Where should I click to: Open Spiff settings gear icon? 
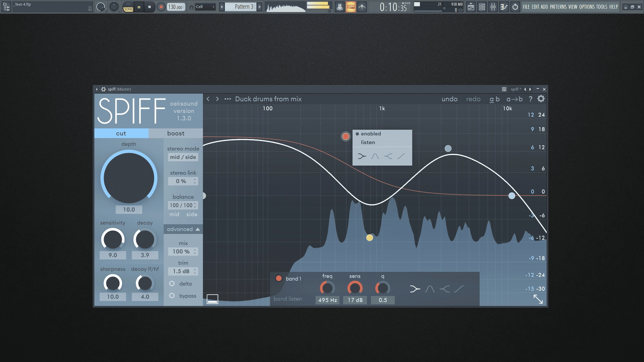tap(541, 99)
